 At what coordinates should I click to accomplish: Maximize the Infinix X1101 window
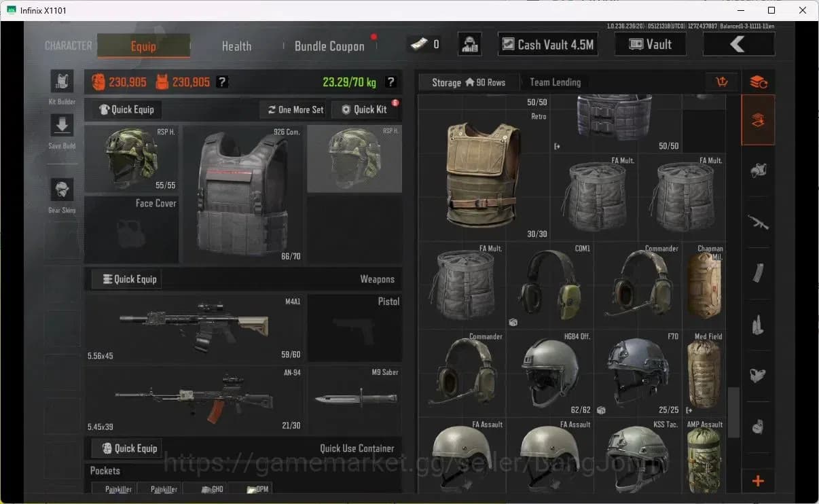tap(771, 10)
